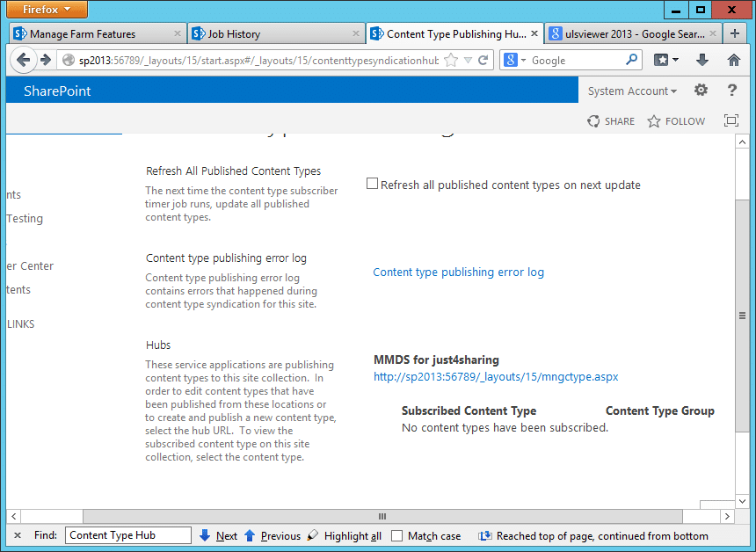Image resolution: width=756 pixels, height=552 pixels.
Task: Click the SharePoint header link
Action: pos(57,91)
